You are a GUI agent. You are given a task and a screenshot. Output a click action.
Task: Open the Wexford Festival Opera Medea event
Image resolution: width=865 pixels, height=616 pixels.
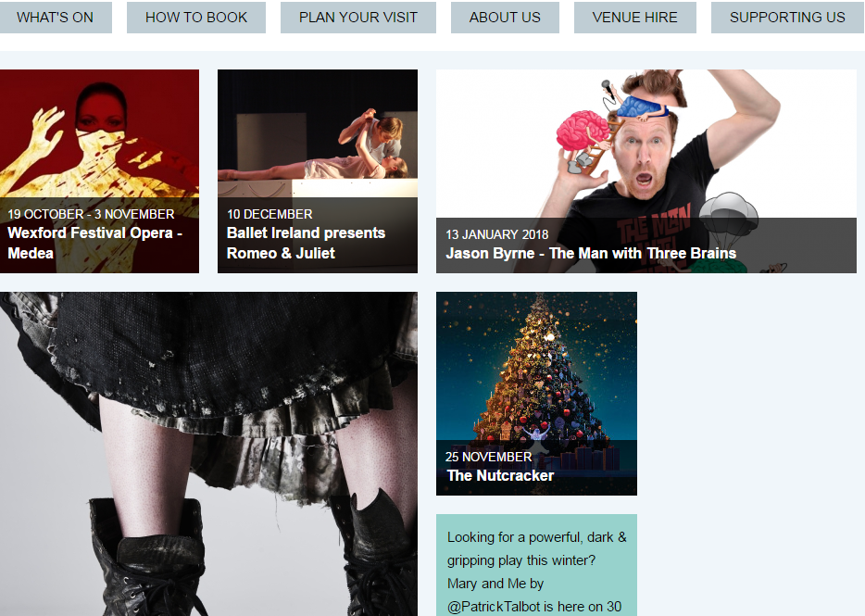[x=99, y=171]
